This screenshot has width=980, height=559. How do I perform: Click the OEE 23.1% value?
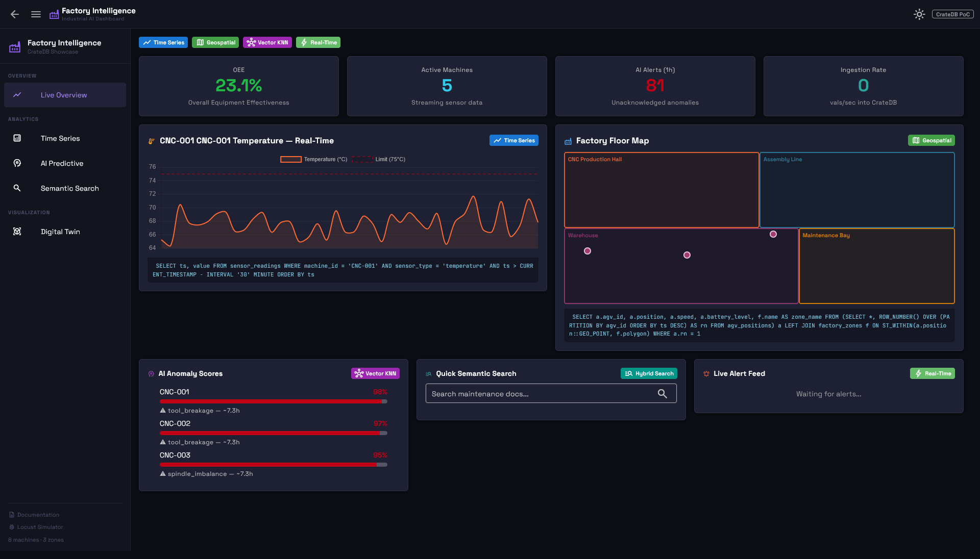tap(238, 86)
